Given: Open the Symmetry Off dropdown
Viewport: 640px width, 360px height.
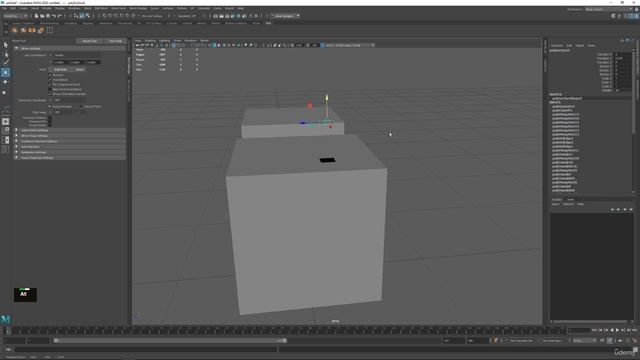Looking at the screenshot, I should (x=187, y=16).
